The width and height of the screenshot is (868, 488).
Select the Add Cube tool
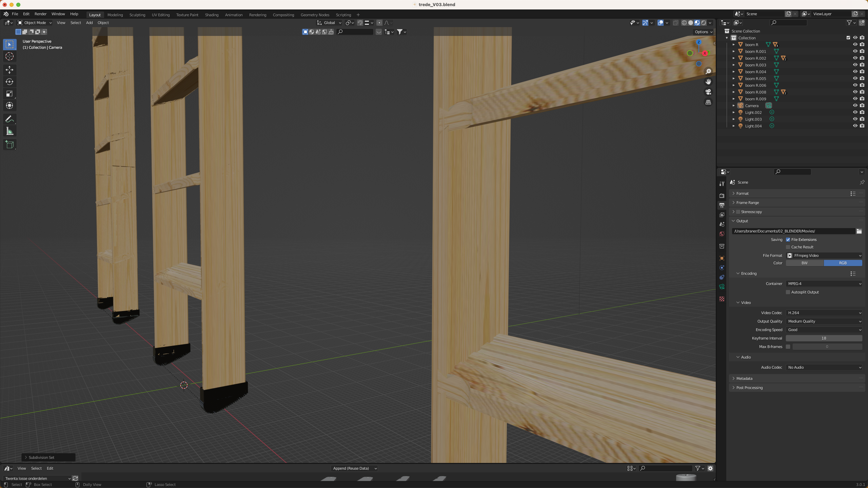pyautogui.click(x=9, y=145)
